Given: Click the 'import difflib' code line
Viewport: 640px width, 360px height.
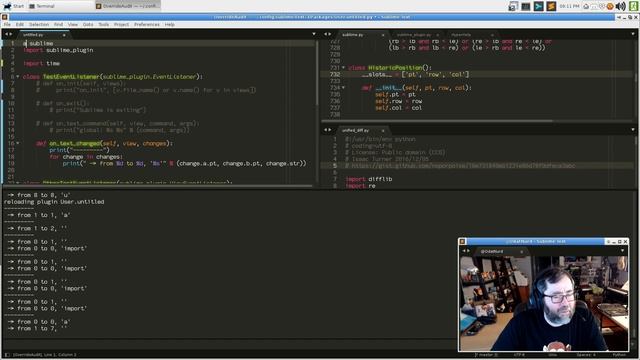Looking at the screenshot, I should point(369,179).
